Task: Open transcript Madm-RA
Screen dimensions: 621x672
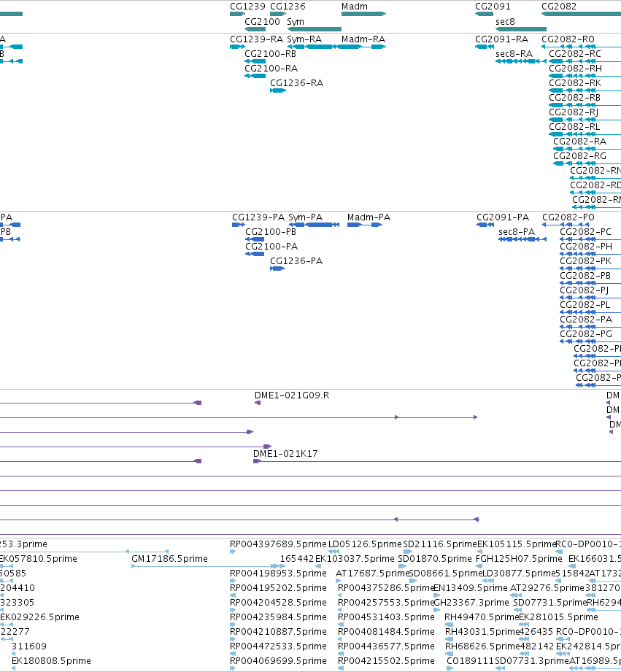Action: (362, 47)
